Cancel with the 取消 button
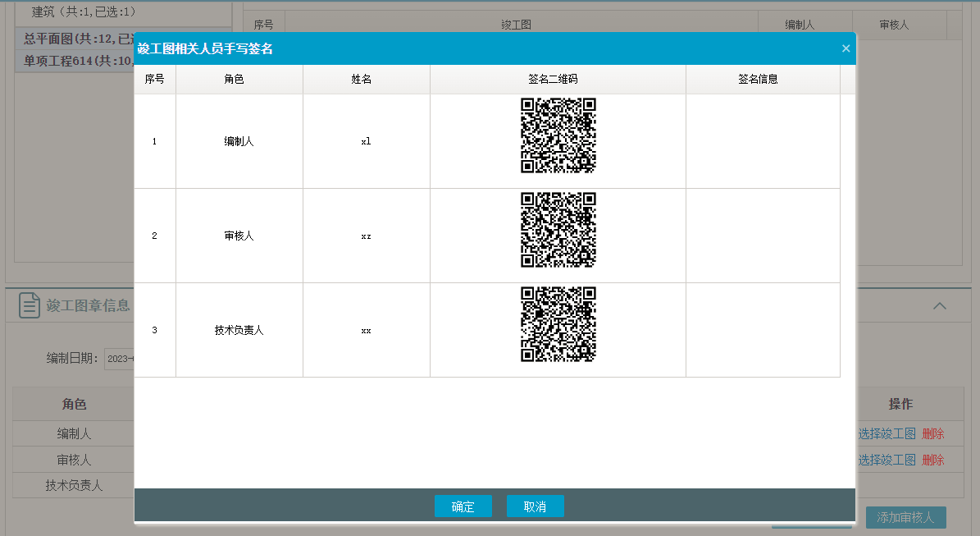Image resolution: width=980 pixels, height=536 pixels. [x=535, y=506]
